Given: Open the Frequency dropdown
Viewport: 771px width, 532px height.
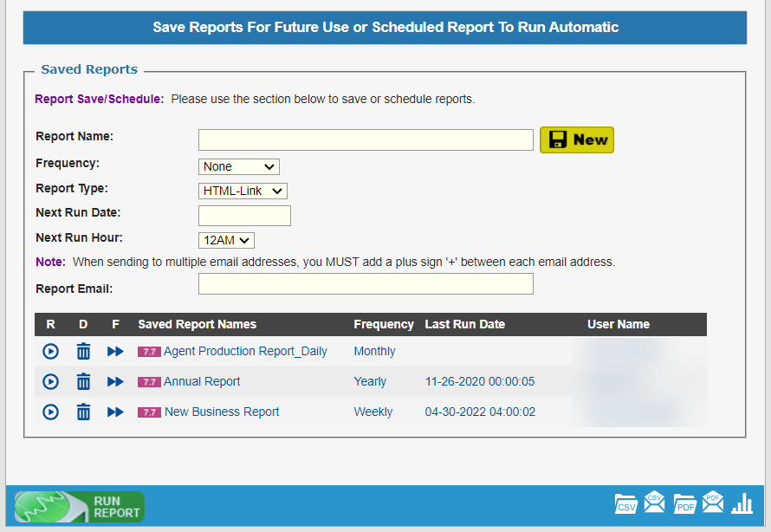Looking at the screenshot, I should (238, 166).
